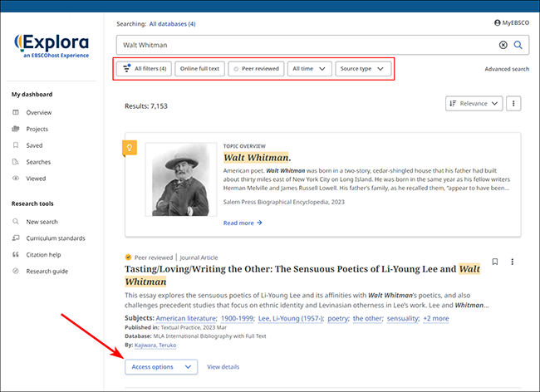
Task: Click the Overview panel icon
Action: coord(16,112)
